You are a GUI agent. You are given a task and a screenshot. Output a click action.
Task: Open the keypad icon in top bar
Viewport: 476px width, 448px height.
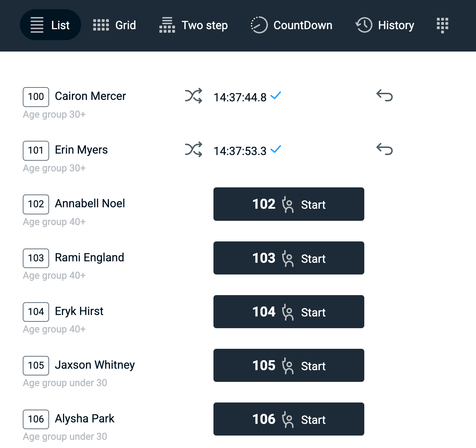(442, 25)
